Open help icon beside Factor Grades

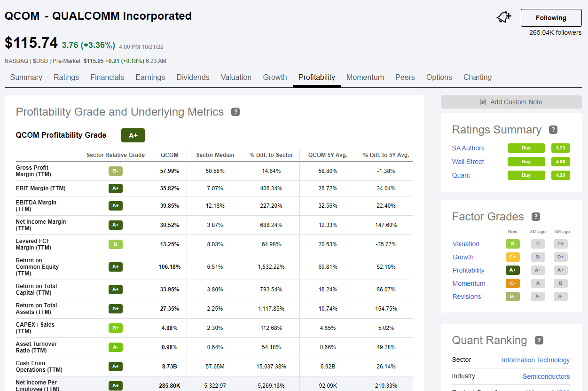click(535, 217)
